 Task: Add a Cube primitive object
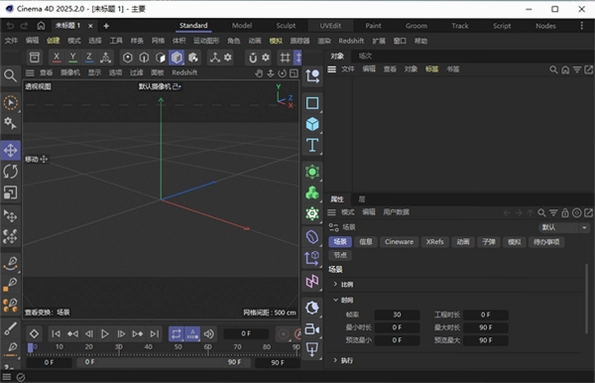[312, 124]
